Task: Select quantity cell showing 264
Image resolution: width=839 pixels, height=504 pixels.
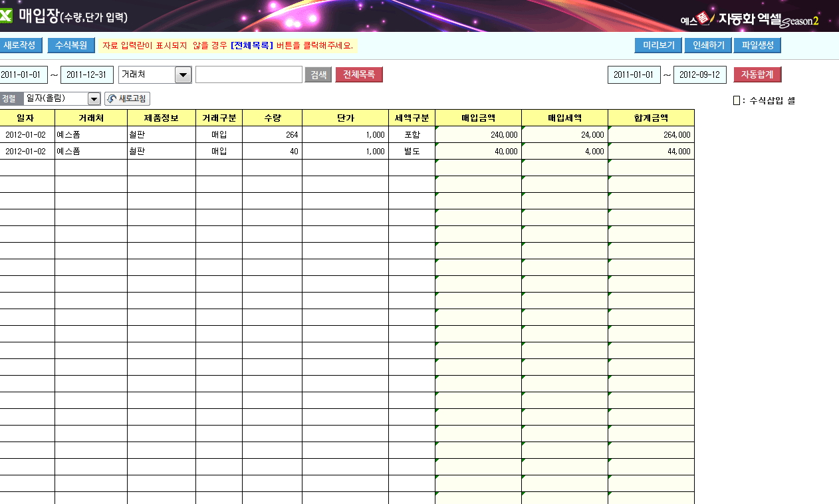Action: click(x=272, y=134)
